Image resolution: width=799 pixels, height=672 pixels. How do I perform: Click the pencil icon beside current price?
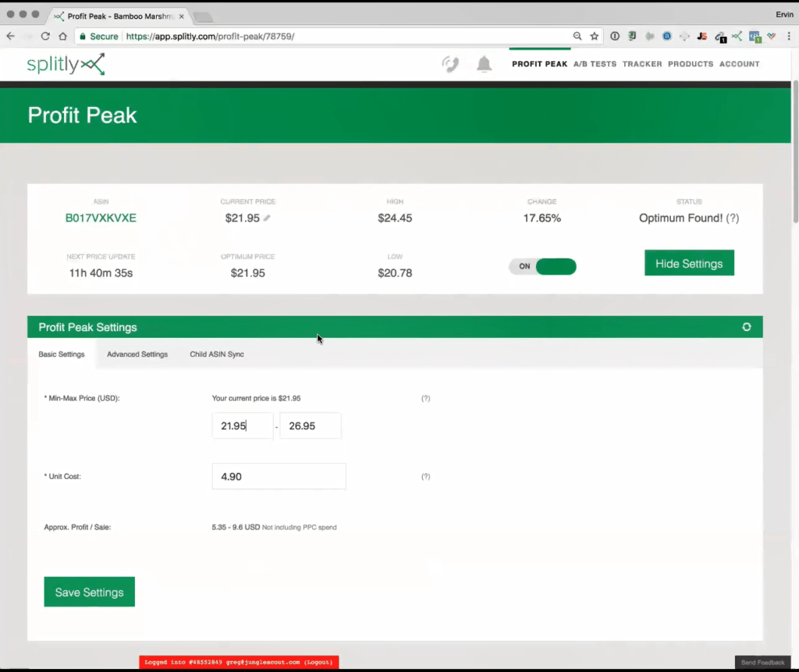(267, 219)
